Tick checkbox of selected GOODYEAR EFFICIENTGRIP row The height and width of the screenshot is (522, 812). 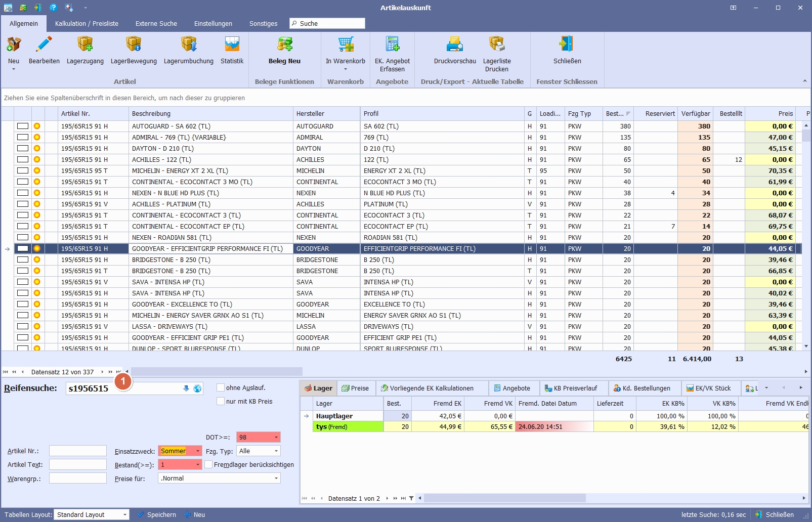(x=23, y=248)
